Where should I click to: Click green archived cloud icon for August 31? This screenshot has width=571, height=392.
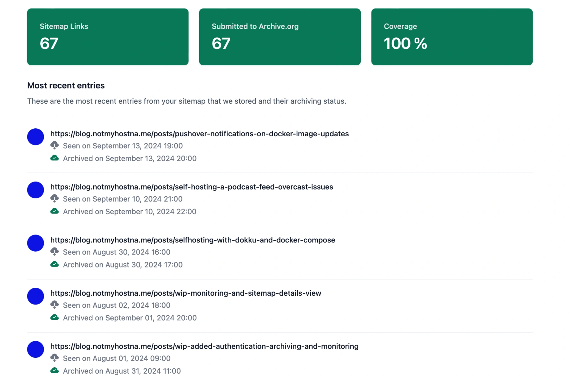(x=55, y=371)
